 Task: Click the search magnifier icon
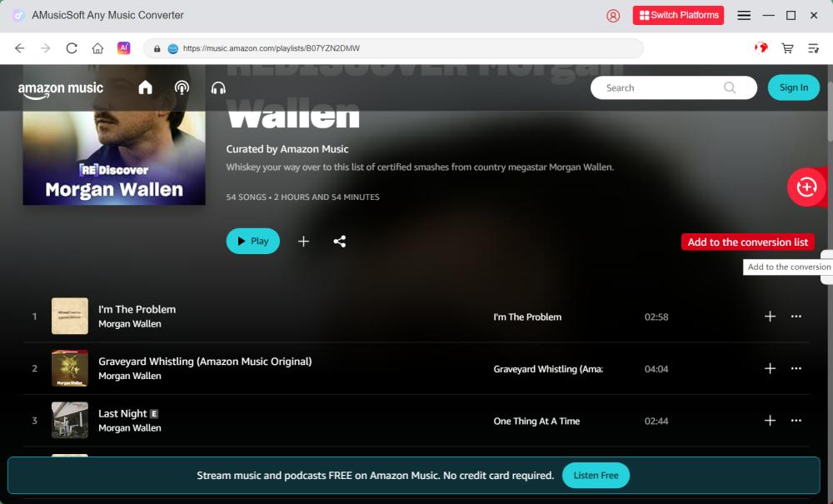pos(730,87)
